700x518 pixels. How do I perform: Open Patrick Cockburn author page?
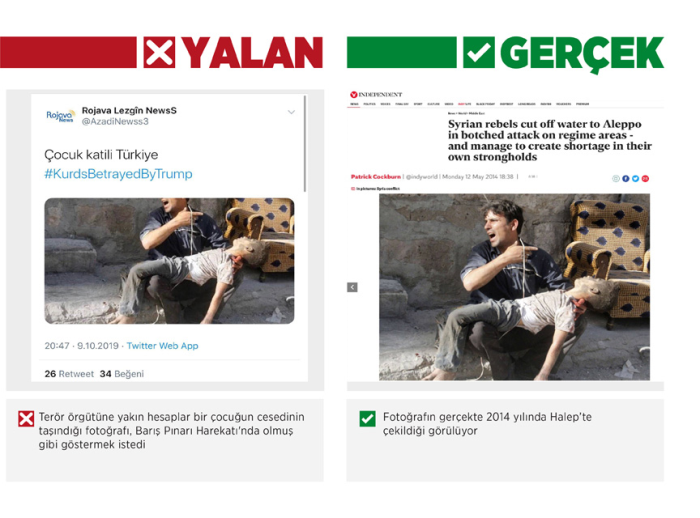pos(376,177)
